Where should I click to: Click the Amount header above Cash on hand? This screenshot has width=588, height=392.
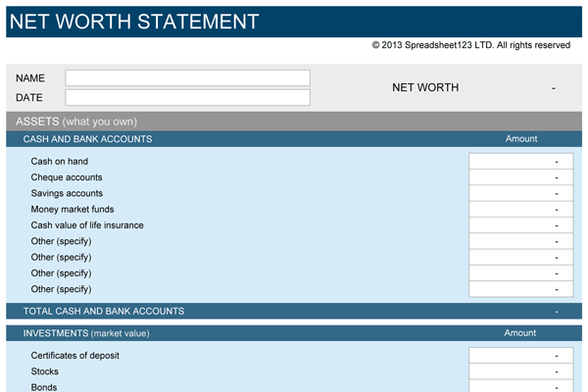click(x=520, y=139)
